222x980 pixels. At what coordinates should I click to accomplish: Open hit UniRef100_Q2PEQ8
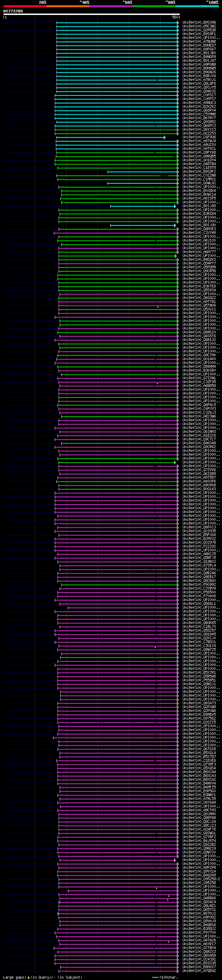pyautogui.click(x=199, y=30)
